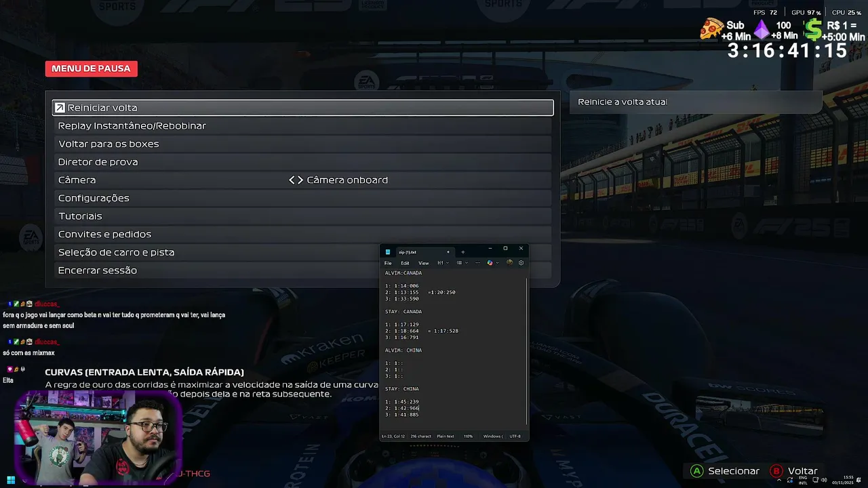The height and width of the screenshot is (488, 868).
Task: Expand the H1 heading dropdown in Notepad
Action: tap(443, 263)
